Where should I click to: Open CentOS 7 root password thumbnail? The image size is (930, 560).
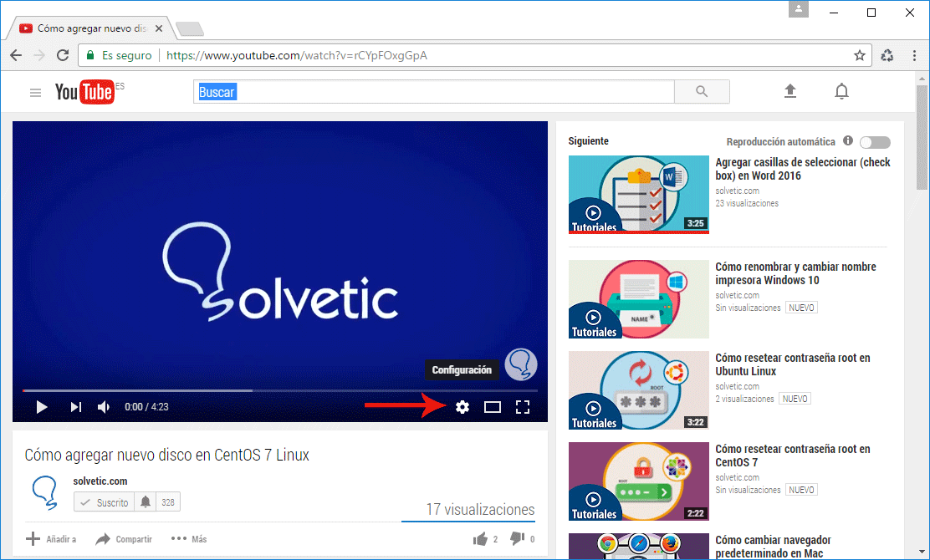(639, 481)
